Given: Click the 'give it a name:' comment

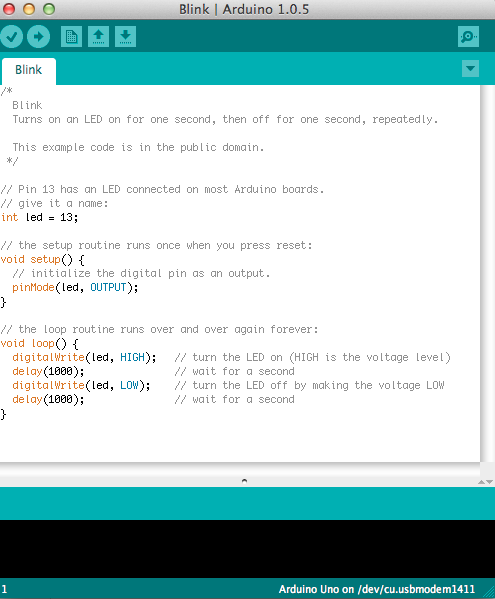Looking at the screenshot, I should (x=55, y=204).
